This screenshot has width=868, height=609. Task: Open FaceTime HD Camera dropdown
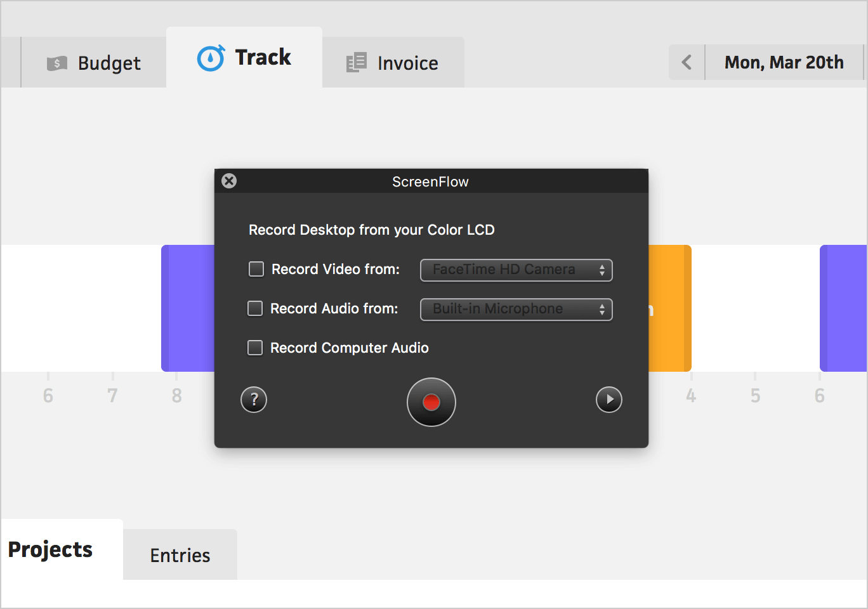point(516,270)
